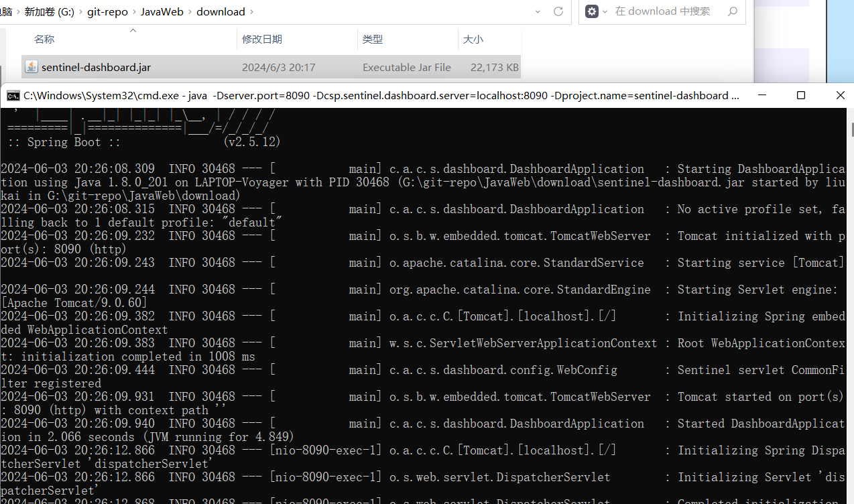Click the 新加卷 (G:) breadcrumb
854x504 pixels.
pyautogui.click(x=50, y=12)
